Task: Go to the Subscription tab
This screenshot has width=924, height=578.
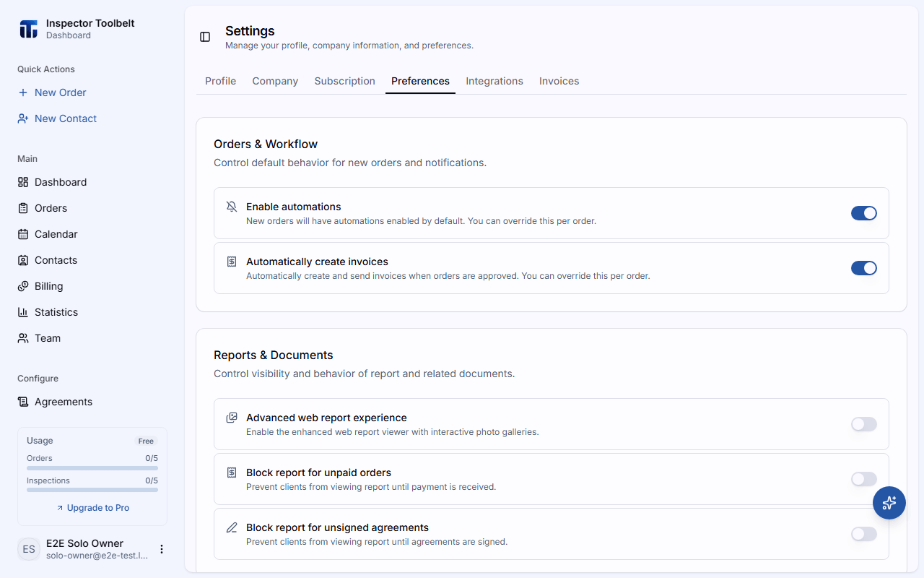Action: click(345, 81)
